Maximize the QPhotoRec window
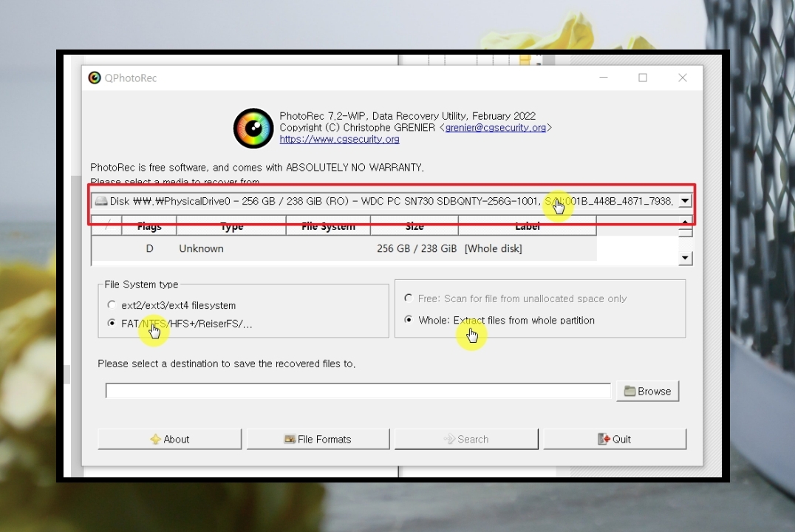The width and height of the screenshot is (795, 532). (x=643, y=78)
